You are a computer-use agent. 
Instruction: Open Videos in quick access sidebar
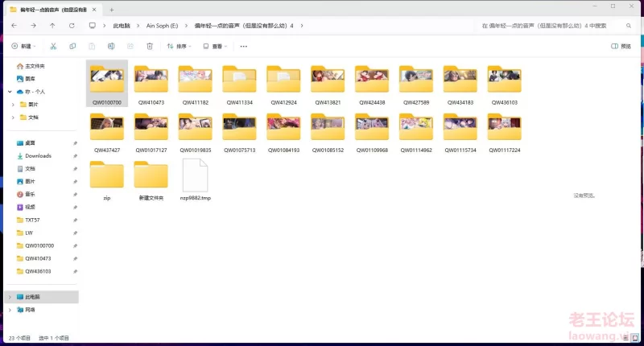(26, 207)
